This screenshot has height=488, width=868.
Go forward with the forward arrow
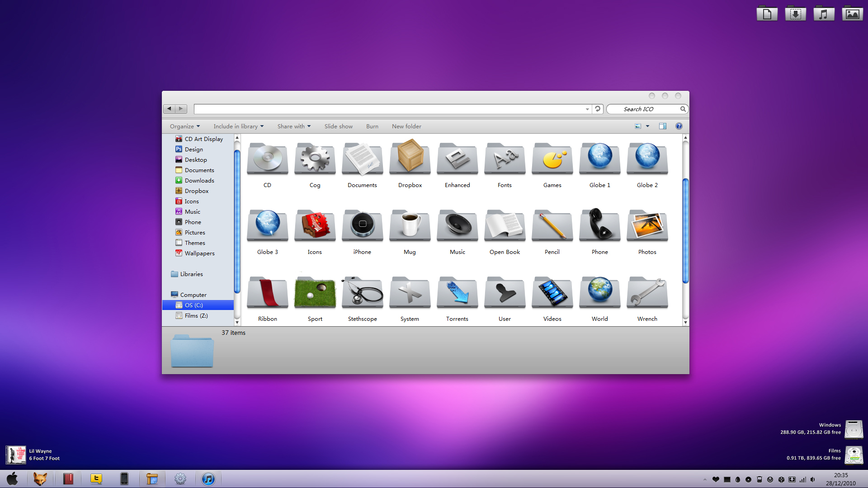(x=181, y=108)
